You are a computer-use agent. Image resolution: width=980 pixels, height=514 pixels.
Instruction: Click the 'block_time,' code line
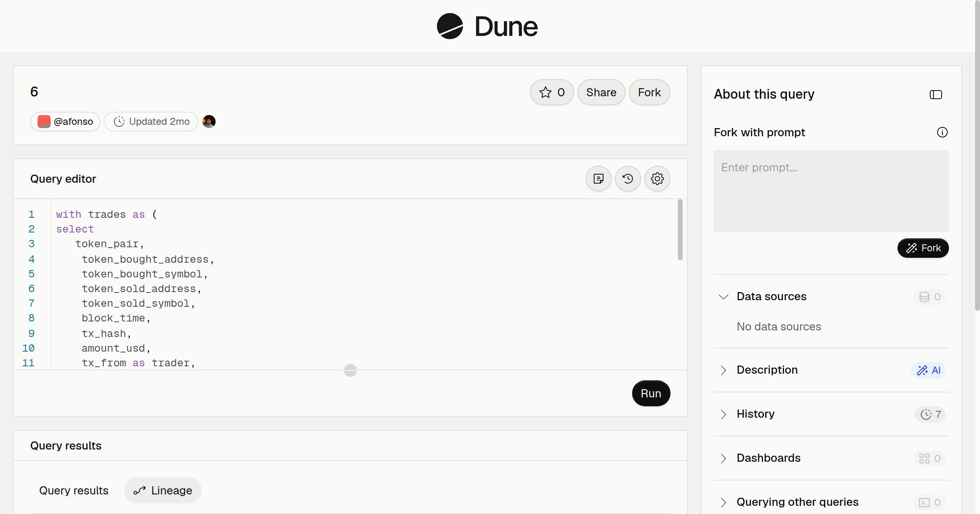(x=116, y=318)
